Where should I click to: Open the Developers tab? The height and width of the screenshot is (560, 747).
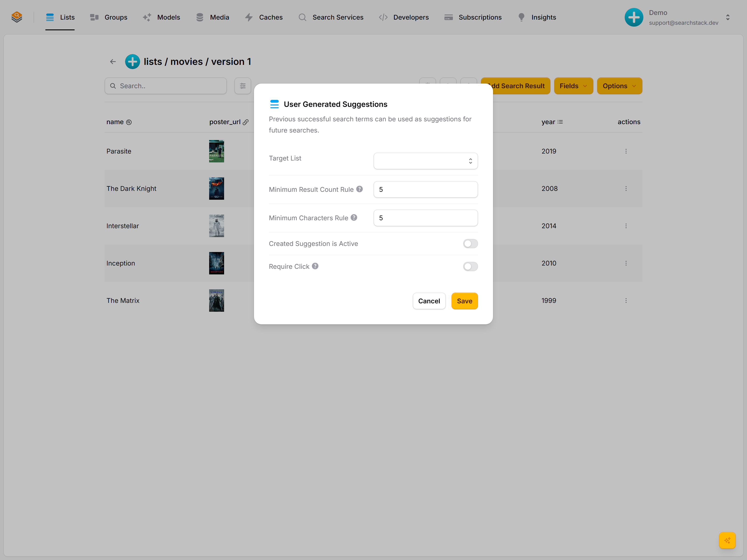click(x=404, y=17)
